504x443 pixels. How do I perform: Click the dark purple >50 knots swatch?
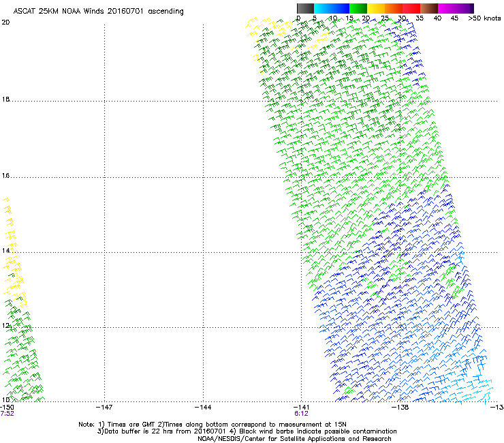coord(472,8)
